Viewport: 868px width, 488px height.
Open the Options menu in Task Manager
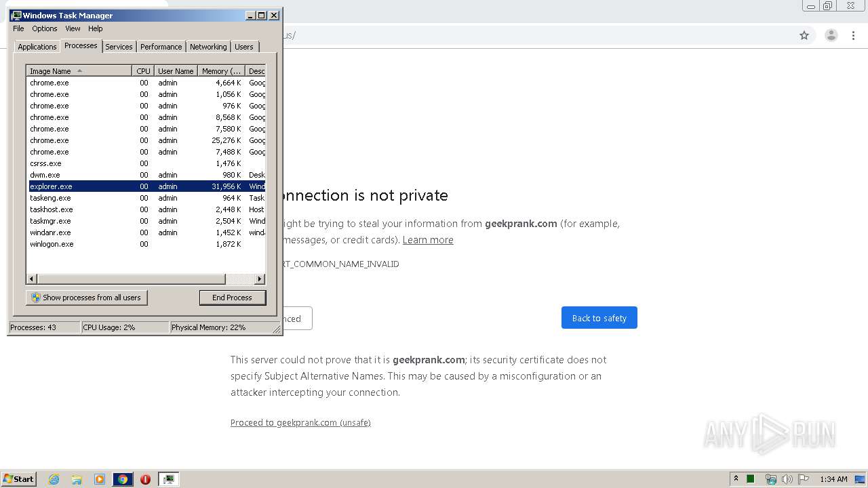[45, 28]
